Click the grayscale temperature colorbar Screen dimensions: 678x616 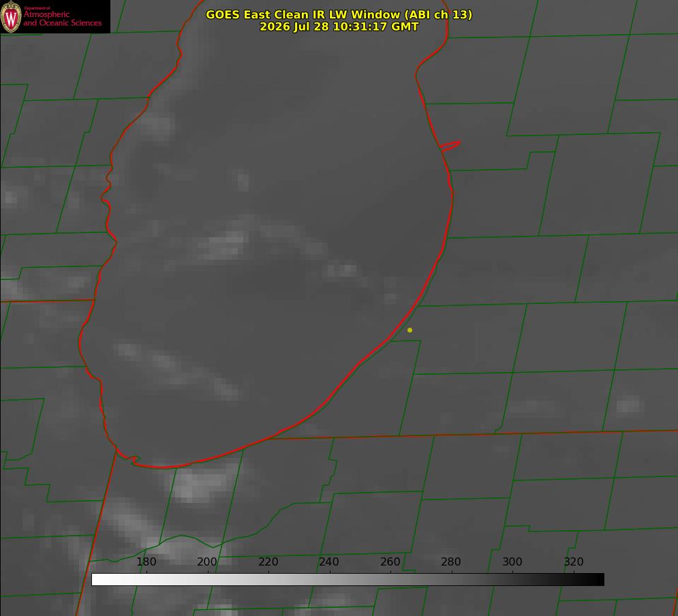(x=348, y=579)
